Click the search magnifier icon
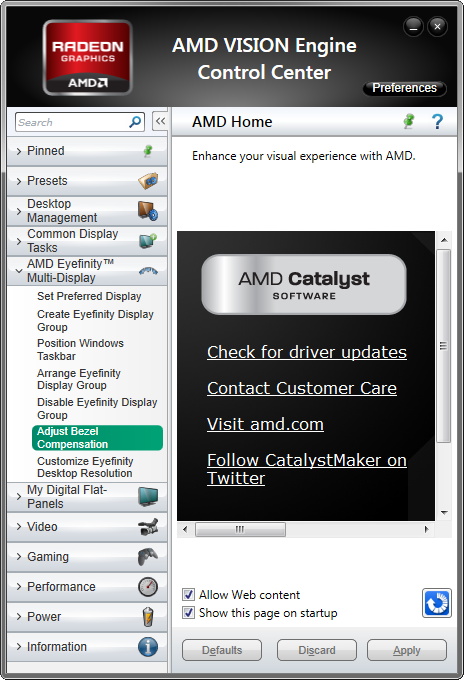The image size is (464, 680). pyautogui.click(x=135, y=122)
